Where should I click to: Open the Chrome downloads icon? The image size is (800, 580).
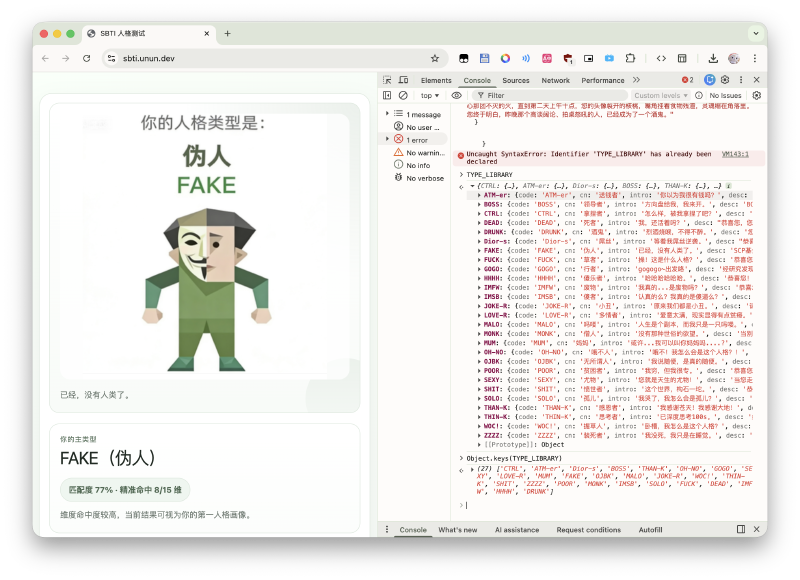point(713,59)
